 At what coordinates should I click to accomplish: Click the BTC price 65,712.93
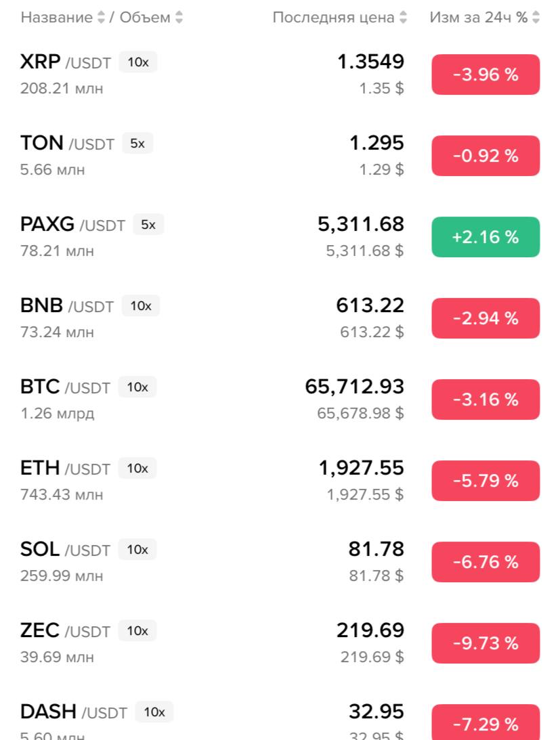point(355,387)
